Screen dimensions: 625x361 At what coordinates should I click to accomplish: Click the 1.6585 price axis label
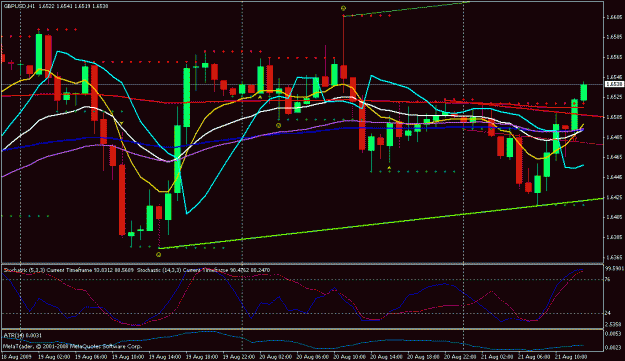coord(614,37)
